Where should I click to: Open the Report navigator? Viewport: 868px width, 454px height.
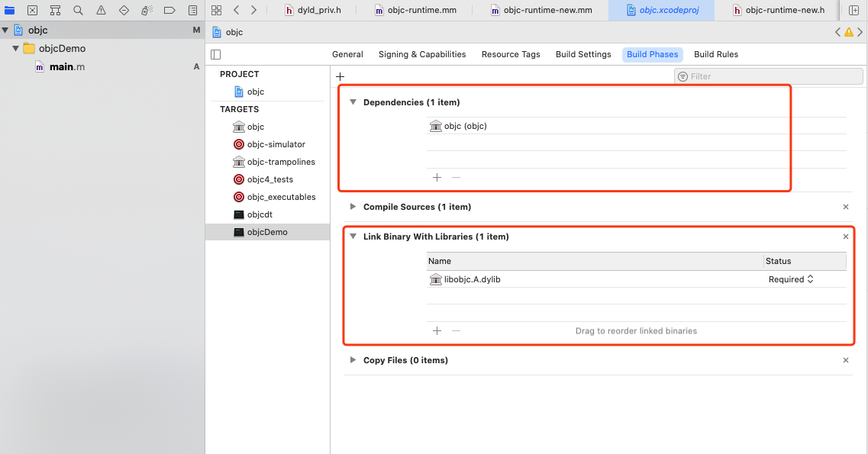(x=192, y=10)
